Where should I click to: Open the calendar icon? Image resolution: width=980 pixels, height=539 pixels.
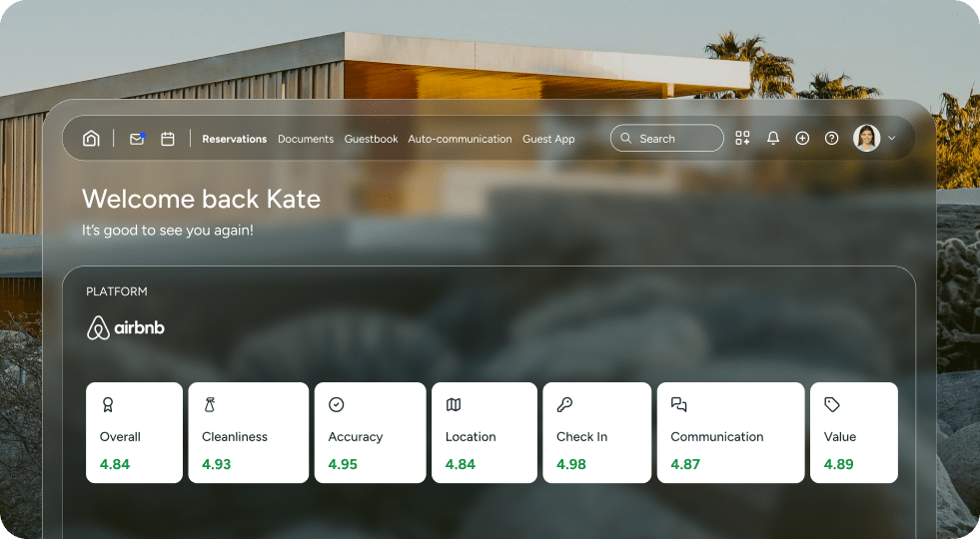coord(168,139)
